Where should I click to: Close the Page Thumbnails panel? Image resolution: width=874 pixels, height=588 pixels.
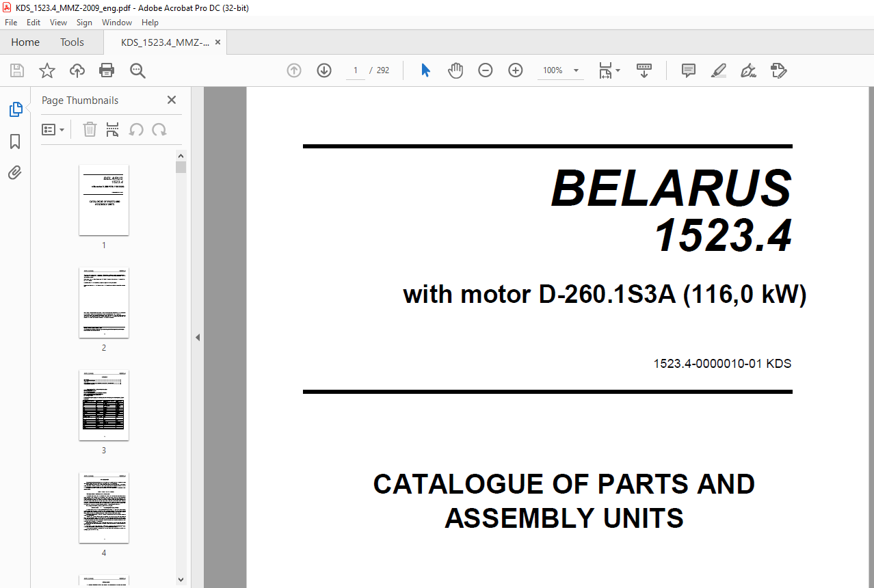(x=172, y=100)
